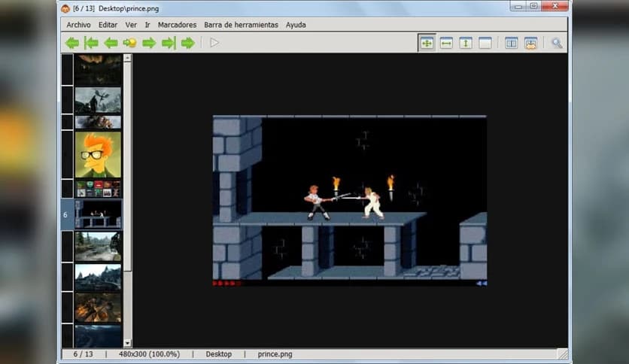Start the slideshow with the play triangle

214,43
